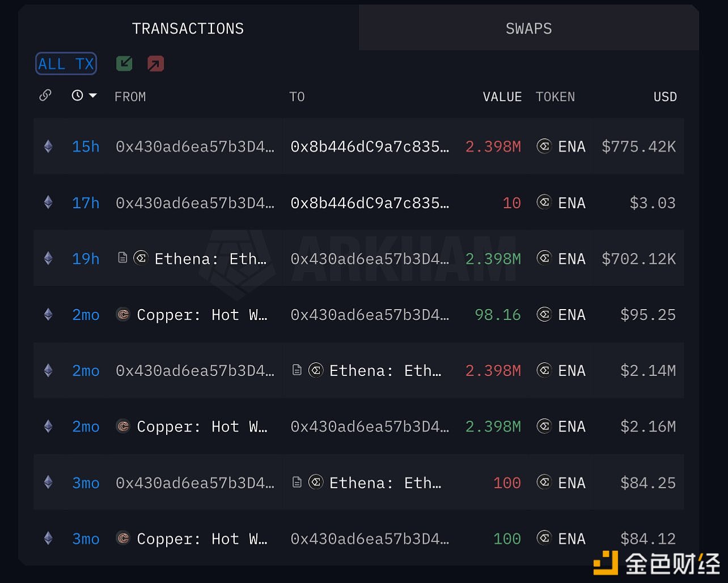Open recipient address in $2.16M row
Image resolution: width=728 pixels, height=583 pixels.
pyautogui.click(x=370, y=426)
